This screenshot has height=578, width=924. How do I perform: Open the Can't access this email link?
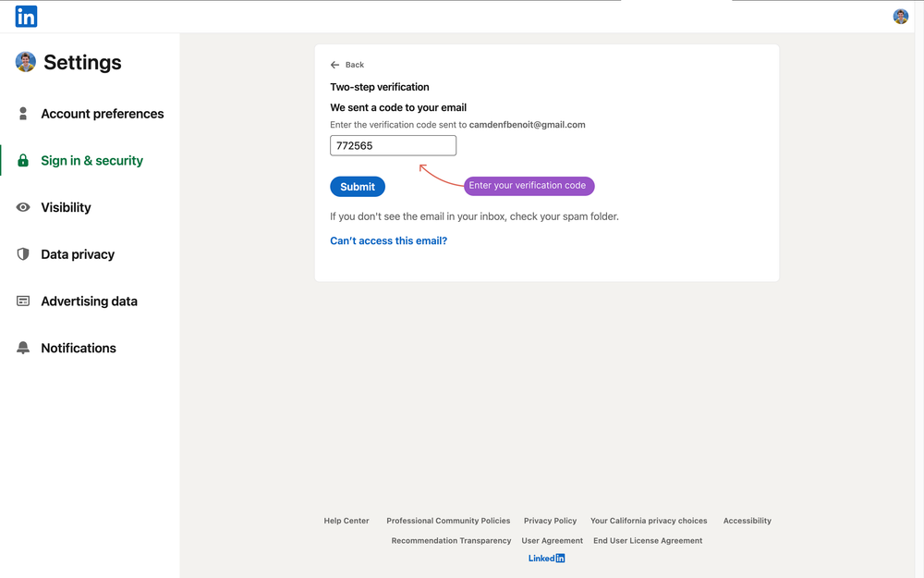point(388,240)
